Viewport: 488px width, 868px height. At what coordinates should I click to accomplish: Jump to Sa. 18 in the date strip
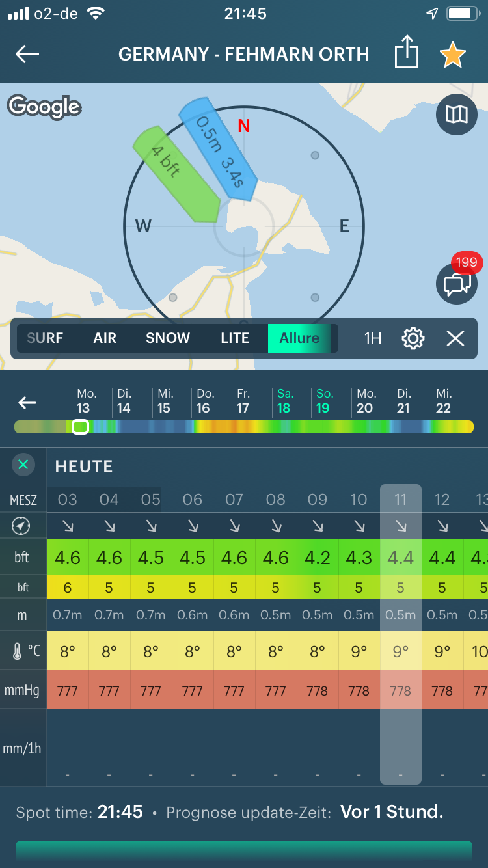[x=284, y=401]
